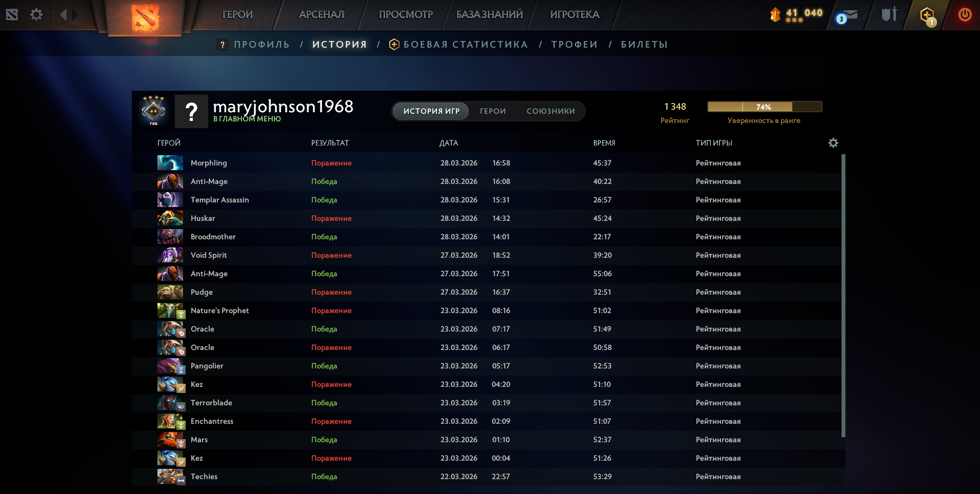
Task: Open the settings gear in top bar
Action: tap(36, 14)
